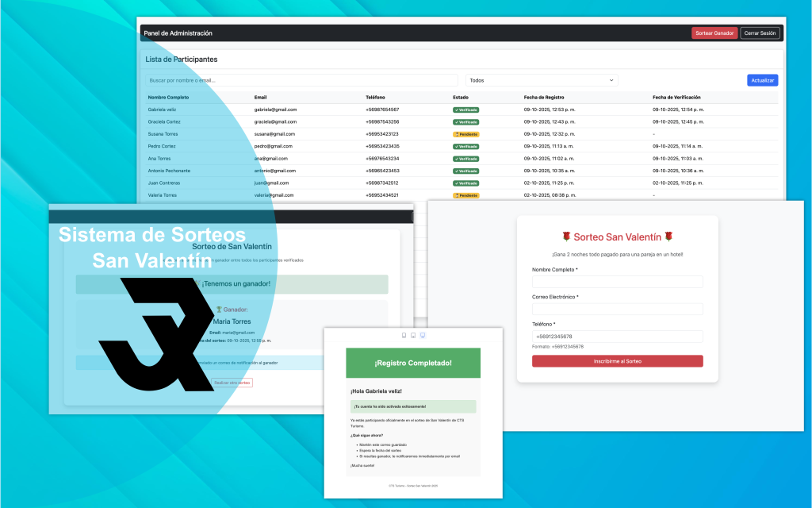Select the Susana Torres name cell
Viewport: 812px width, 508px height.
(x=163, y=134)
